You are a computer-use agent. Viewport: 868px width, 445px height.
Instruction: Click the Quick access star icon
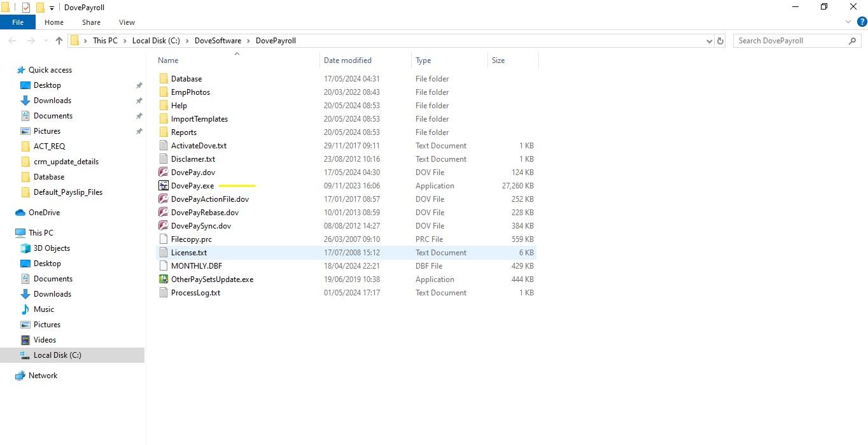pyautogui.click(x=20, y=70)
